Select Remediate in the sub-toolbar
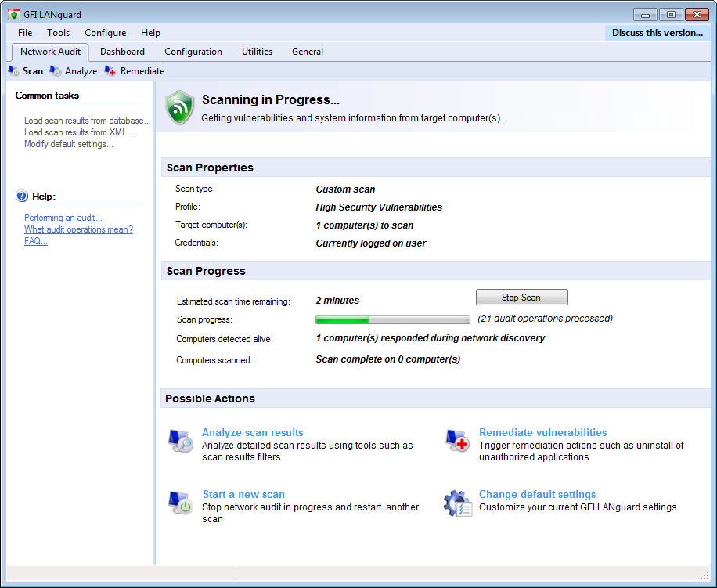Screen dimensions: 717x588 click(x=142, y=71)
